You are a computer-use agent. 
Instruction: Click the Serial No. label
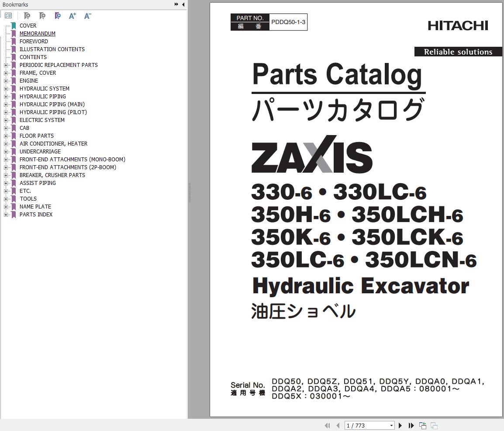click(x=248, y=385)
